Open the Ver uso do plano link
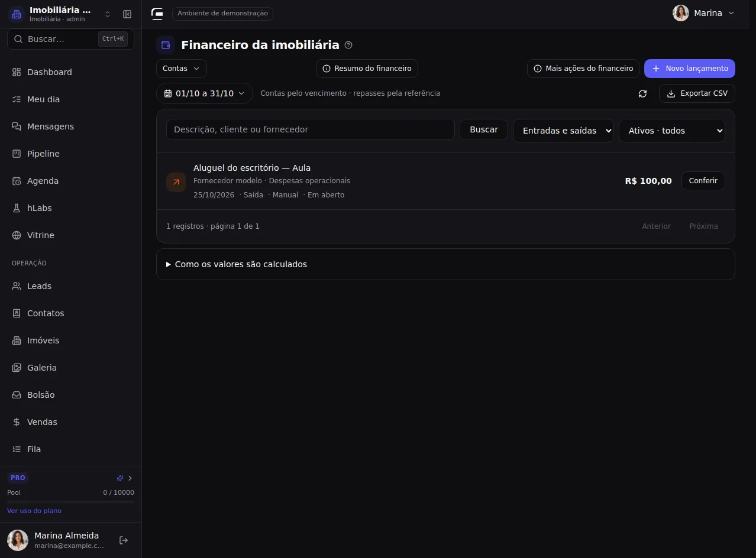This screenshot has height=558, width=756. 34,511
